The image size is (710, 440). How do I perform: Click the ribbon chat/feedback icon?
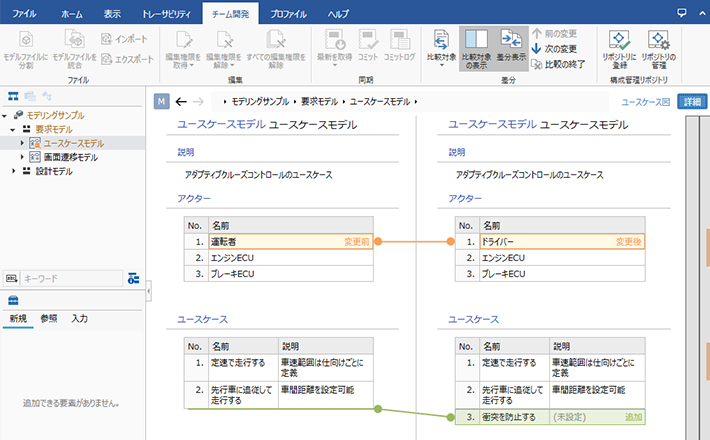click(681, 13)
